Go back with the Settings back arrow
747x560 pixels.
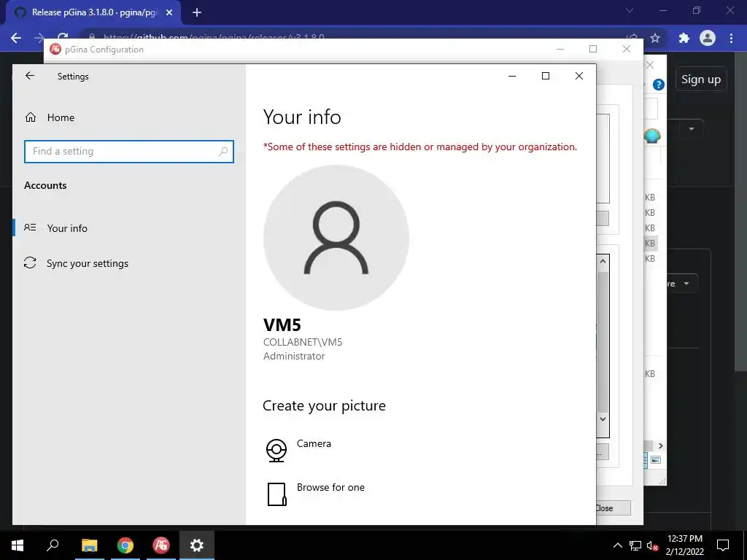click(x=30, y=76)
